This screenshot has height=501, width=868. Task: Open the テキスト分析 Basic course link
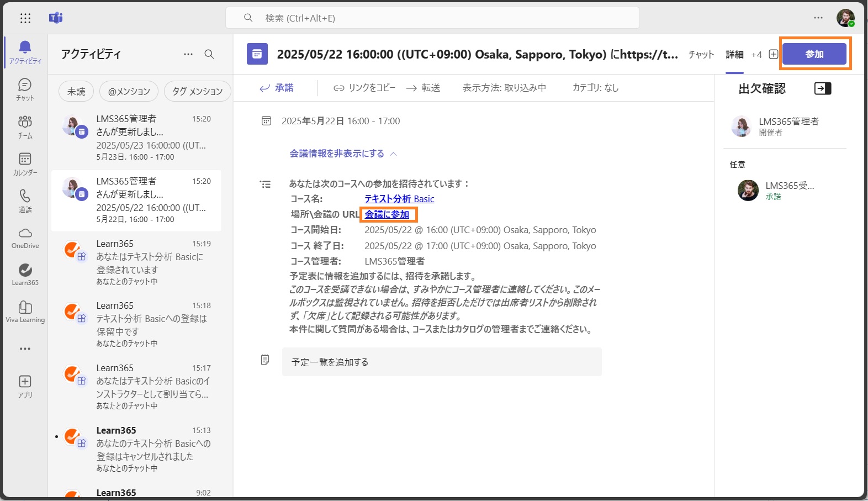[399, 199]
